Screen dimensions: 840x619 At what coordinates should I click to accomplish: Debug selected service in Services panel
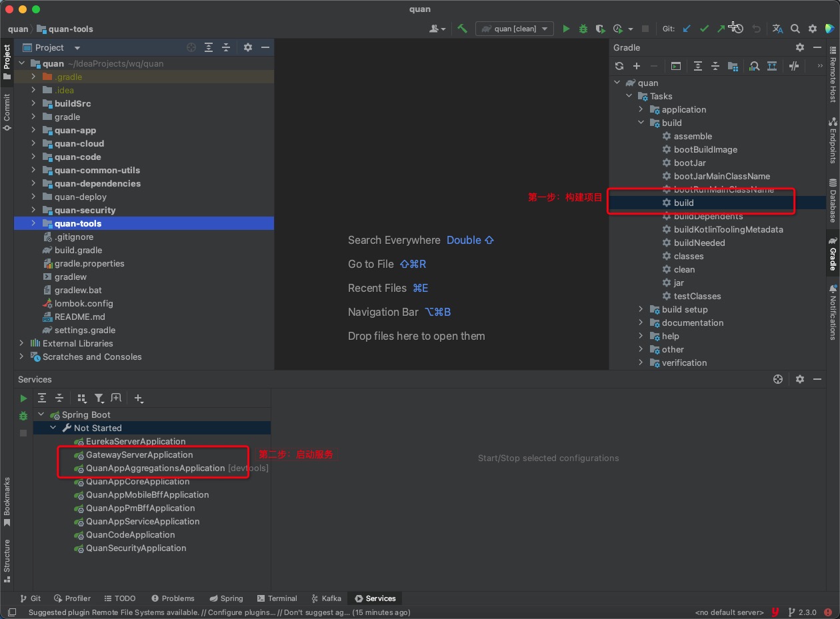click(x=23, y=416)
